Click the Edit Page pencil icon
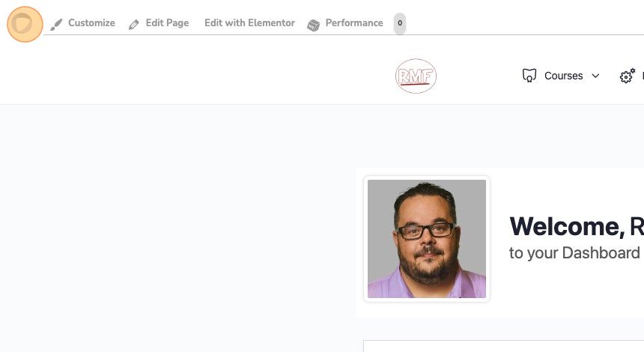 133,25
